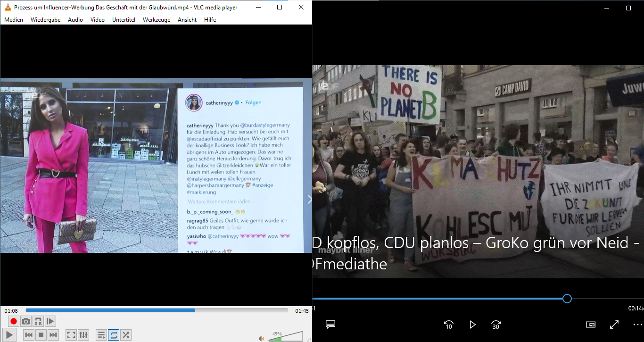Skip forward 30 seconds in right player

coord(495,325)
